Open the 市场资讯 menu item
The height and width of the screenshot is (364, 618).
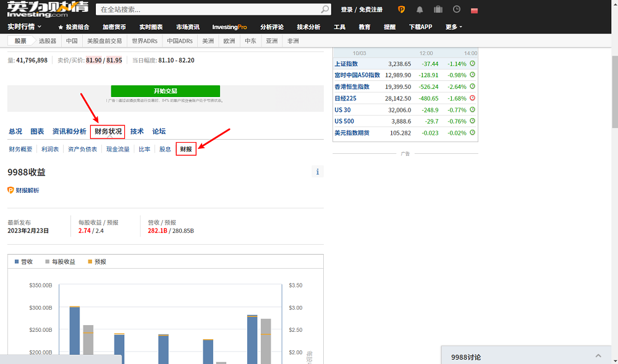188,27
